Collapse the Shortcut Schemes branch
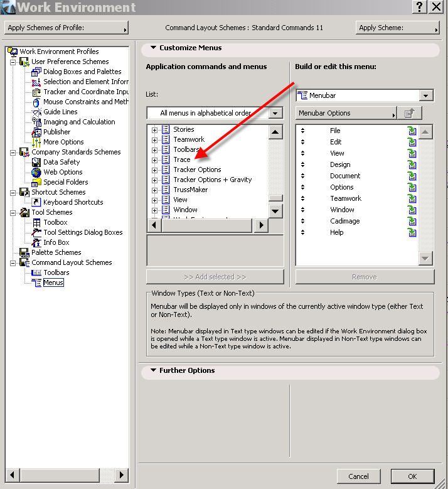 pyautogui.click(x=13, y=193)
